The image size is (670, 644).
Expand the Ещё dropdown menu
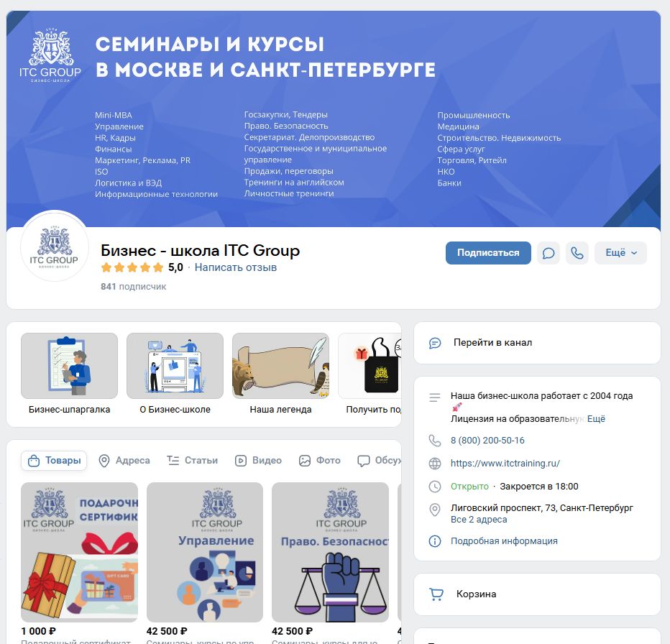tap(620, 253)
